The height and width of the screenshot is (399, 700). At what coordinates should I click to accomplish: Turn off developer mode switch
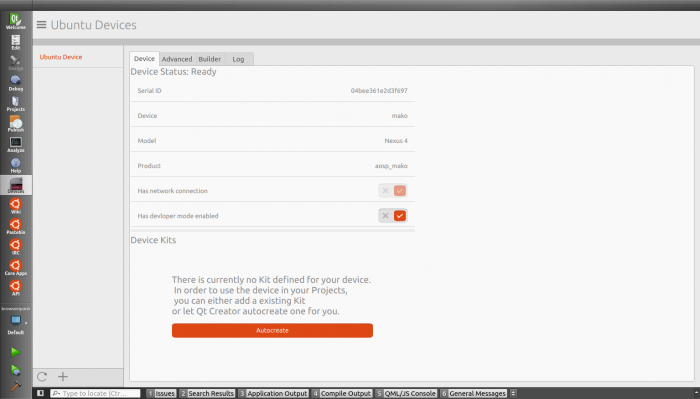[393, 216]
